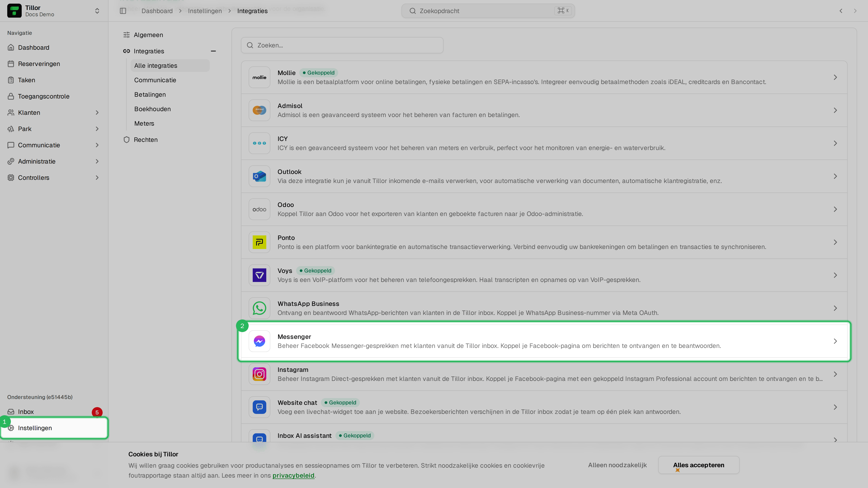The image size is (868, 488).
Task: Click the Reserveringen calendar icon
Action: (11, 64)
